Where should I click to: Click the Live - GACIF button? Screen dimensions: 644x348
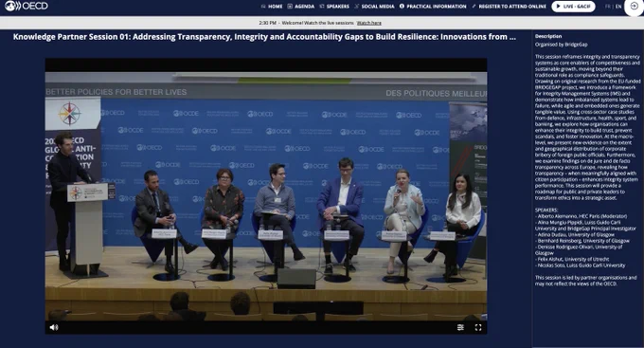[x=573, y=7]
